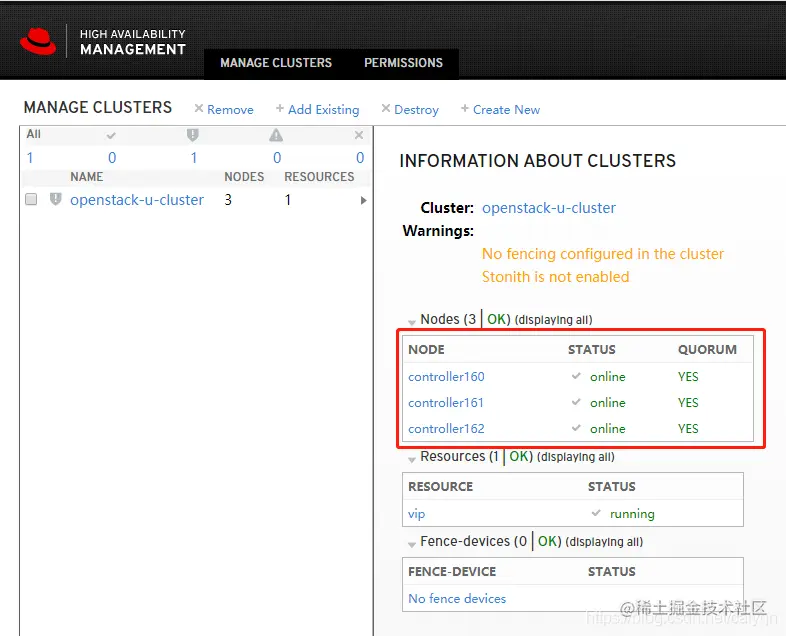
Task: Click RESOURCES value 1 for openstack-u-cluster
Action: 288,200
